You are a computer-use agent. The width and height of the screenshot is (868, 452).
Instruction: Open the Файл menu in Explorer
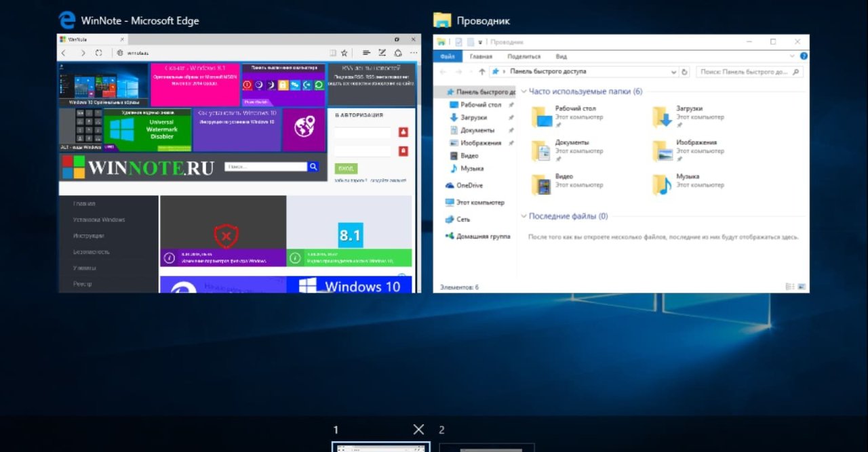448,56
